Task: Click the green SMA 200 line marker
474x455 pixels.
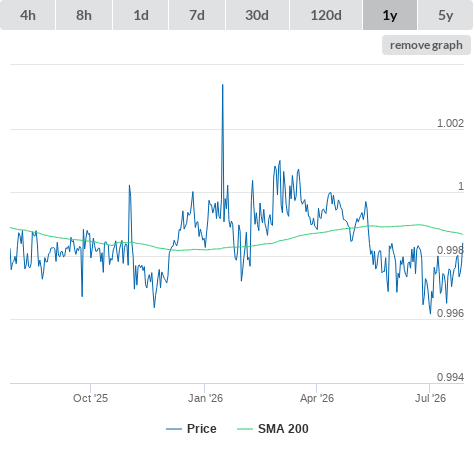Action: coord(245,429)
